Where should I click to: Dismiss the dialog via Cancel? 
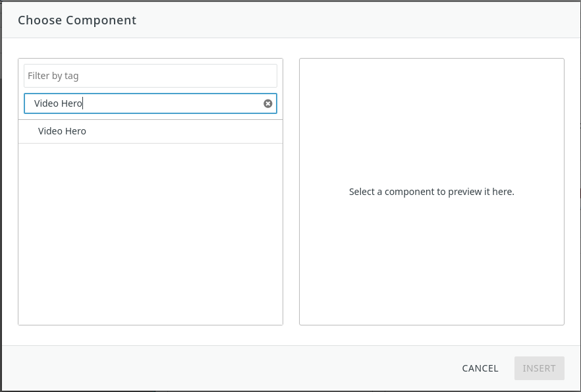tap(480, 368)
